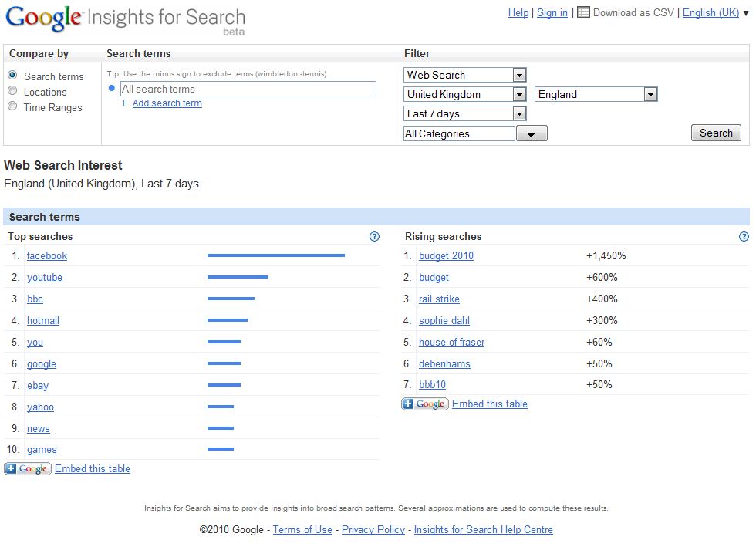Open Terms of Use footer link
Image resolution: width=756 pixels, height=554 pixels.
pos(302,529)
